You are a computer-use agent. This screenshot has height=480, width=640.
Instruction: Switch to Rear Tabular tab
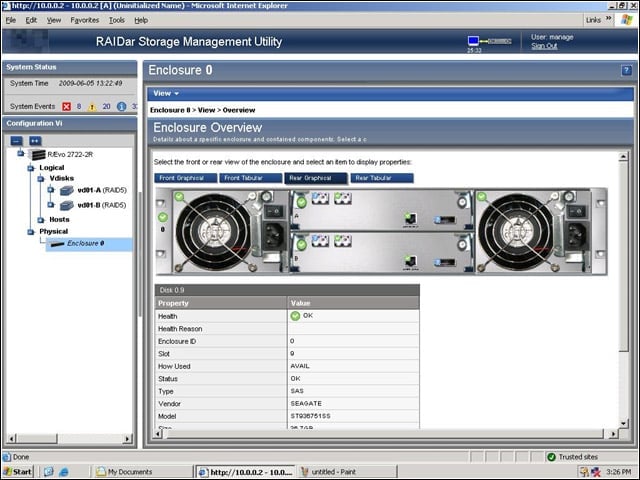click(382, 178)
